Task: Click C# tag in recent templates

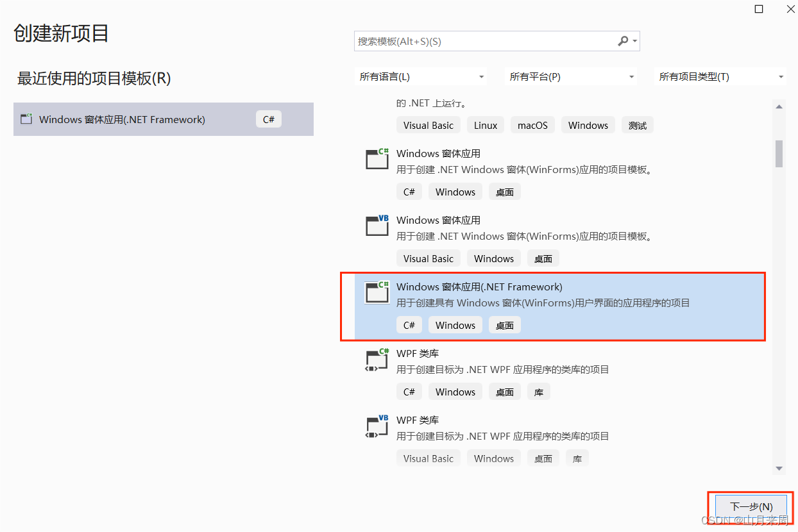Action: pos(269,119)
